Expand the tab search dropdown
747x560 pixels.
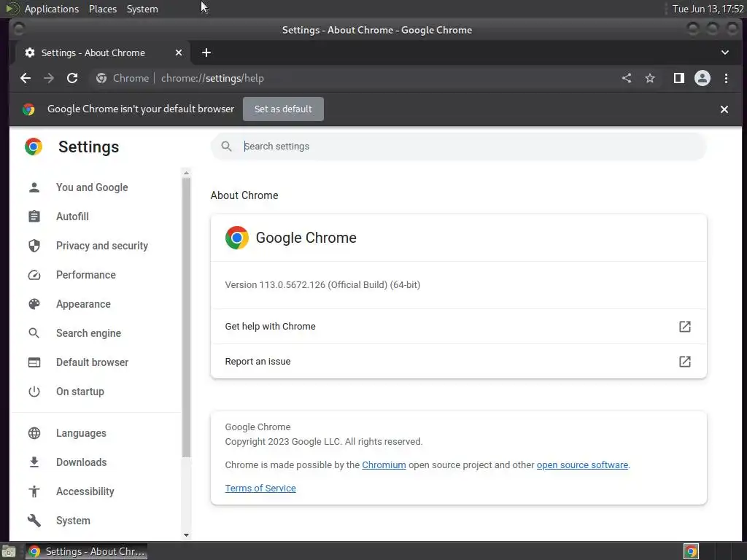pyautogui.click(x=725, y=52)
